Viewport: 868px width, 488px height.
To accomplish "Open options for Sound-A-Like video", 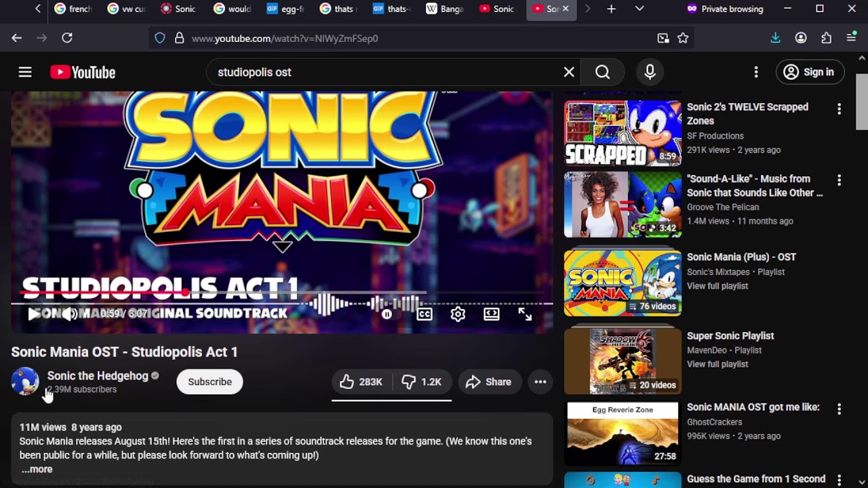I will (x=839, y=180).
